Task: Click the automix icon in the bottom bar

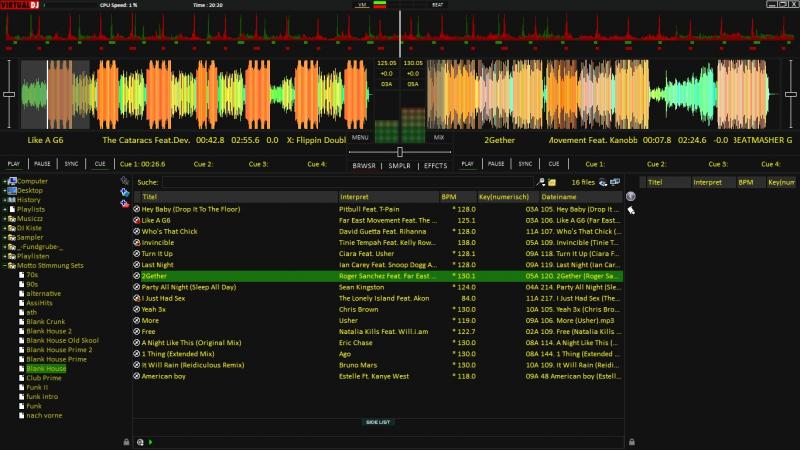Action: (140, 442)
